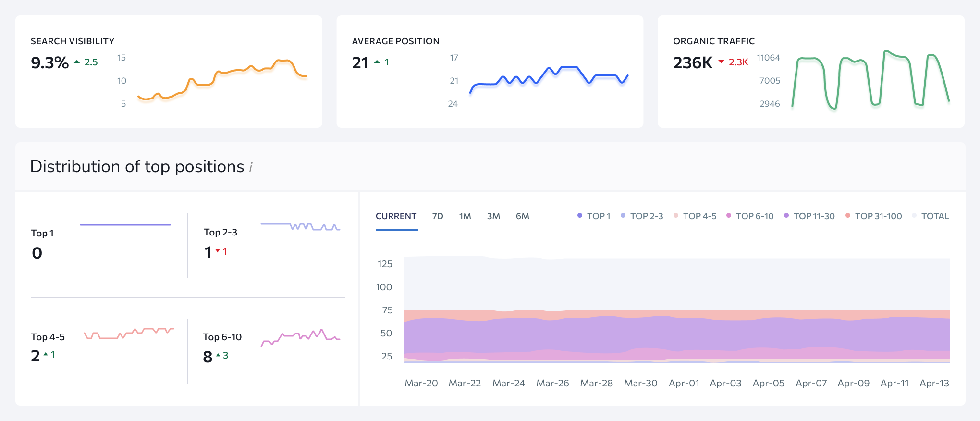
Task: Switch chart to 1M range
Action: 465,216
